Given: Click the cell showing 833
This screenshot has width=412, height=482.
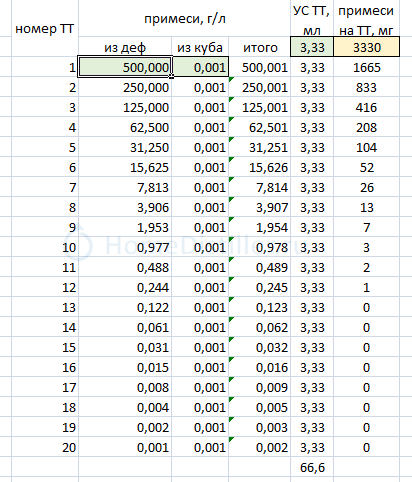Looking at the screenshot, I should (367, 87).
